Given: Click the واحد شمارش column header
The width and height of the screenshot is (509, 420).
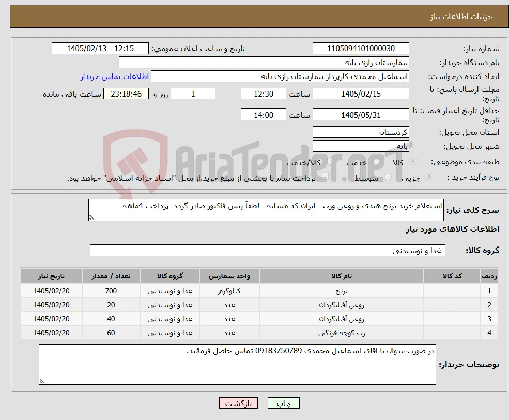Looking at the screenshot, I should [229, 276].
